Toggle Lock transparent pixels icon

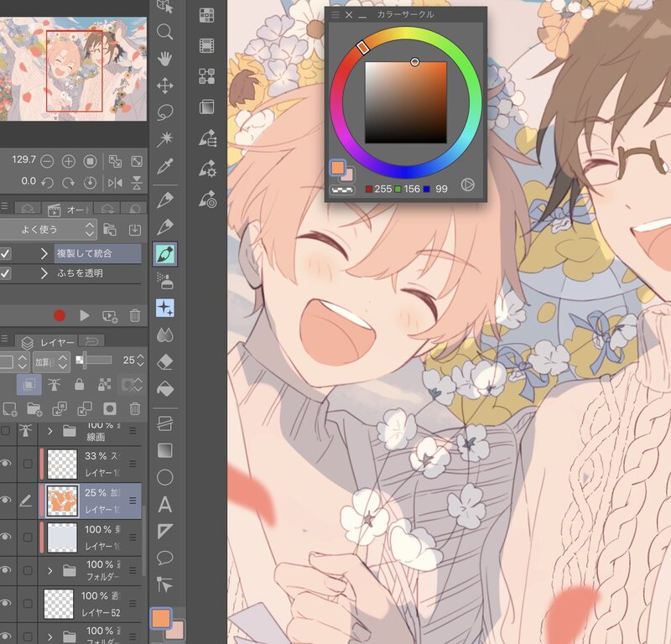click(x=104, y=384)
